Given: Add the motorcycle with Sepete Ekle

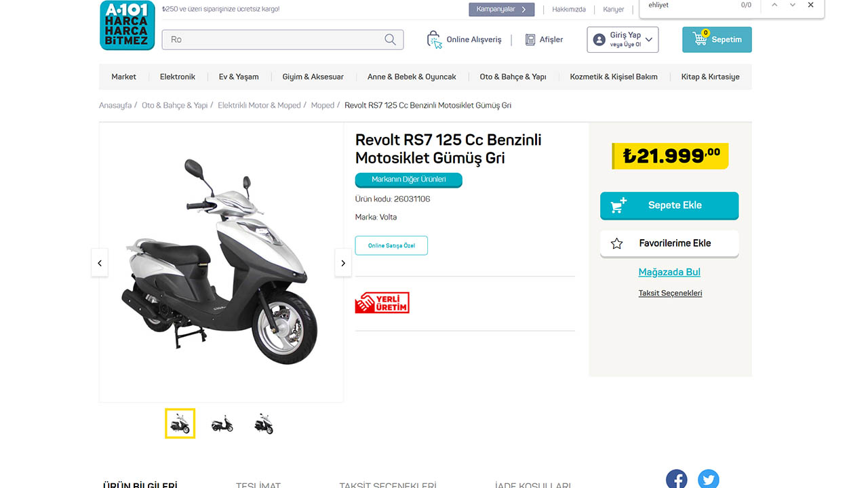Looking at the screenshot, I should [669, 205].
